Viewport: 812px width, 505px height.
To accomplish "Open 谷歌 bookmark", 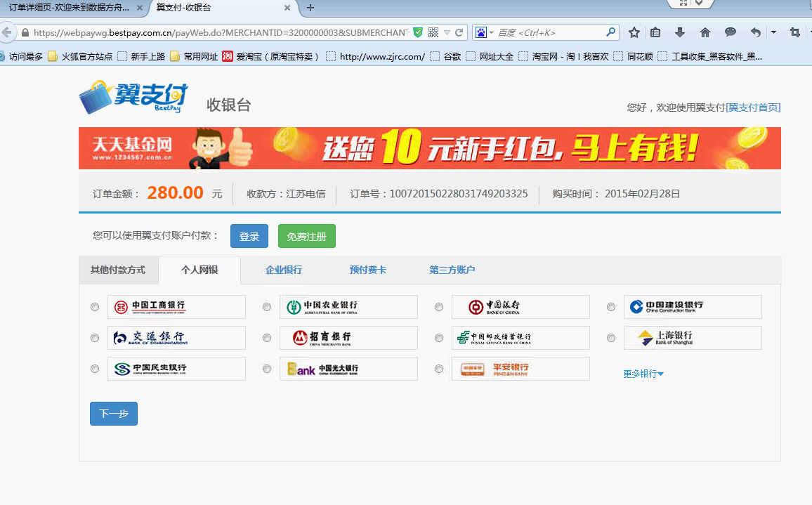I will (445, 56).
